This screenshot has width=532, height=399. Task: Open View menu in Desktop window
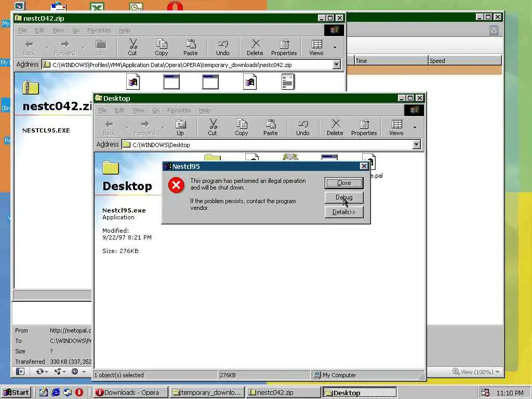pyautogui.click(x=138, y=110)
